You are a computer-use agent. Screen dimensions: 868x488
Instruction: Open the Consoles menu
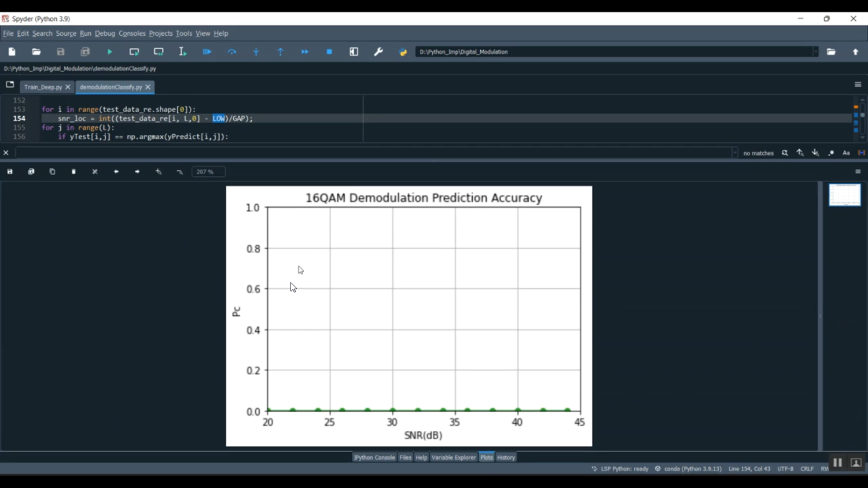tap(132, 34)
